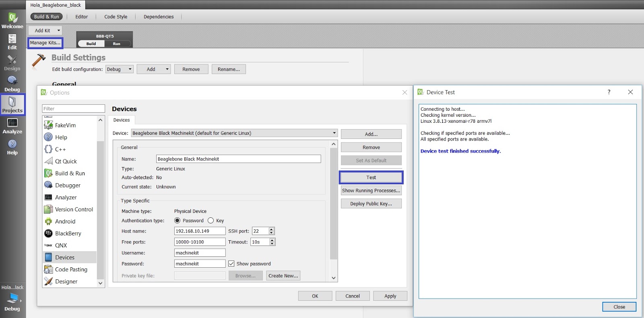
Task: Open the Analyze mode
Action: (x=12, y=126)
